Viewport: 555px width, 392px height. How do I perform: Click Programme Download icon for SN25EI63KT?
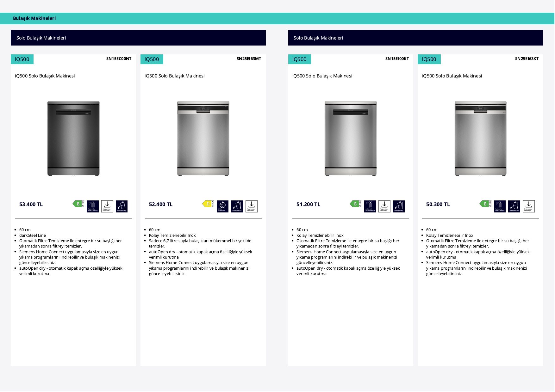coord(529,206)
